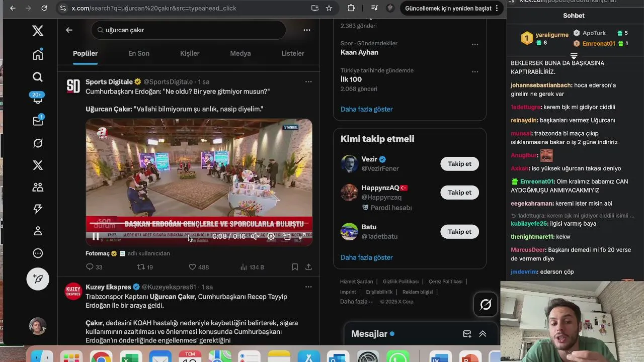This screenshot has width=644, height=362.
Task: Open Kuzey Ekspres profile avatar
Action: tap(73, 291)
